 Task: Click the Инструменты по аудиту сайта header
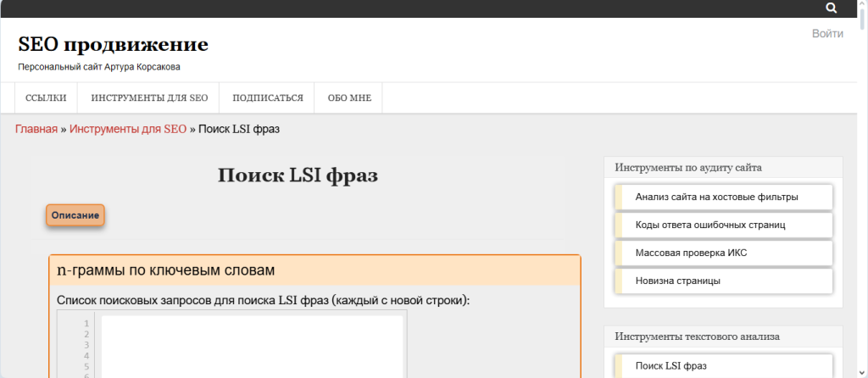688,167
